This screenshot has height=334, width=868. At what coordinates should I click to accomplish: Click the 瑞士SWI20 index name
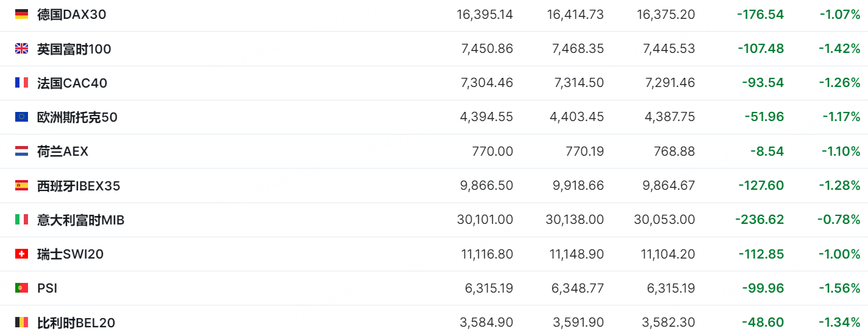[70, 254]
